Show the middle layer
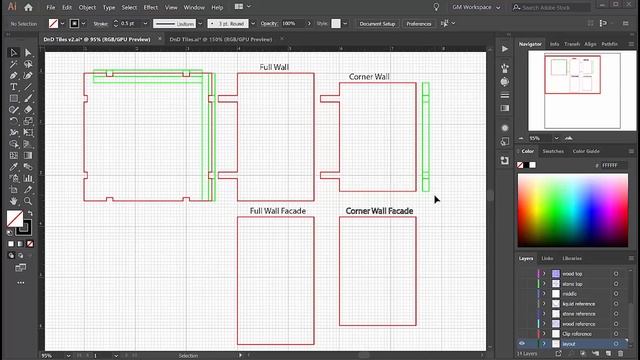Viewport: 640px width, 360px height. point(522,294)
